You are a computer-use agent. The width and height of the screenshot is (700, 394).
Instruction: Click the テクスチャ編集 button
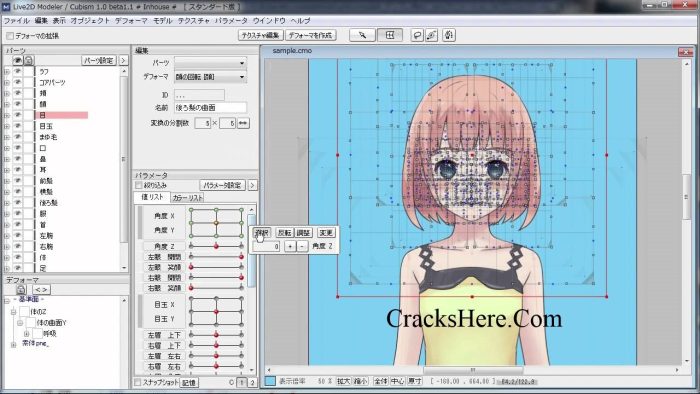click(260, 35)
